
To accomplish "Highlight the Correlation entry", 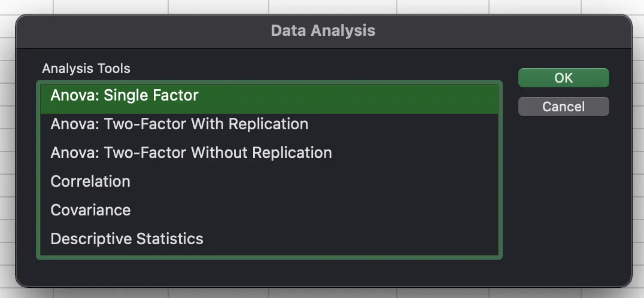I will [90, 181].
